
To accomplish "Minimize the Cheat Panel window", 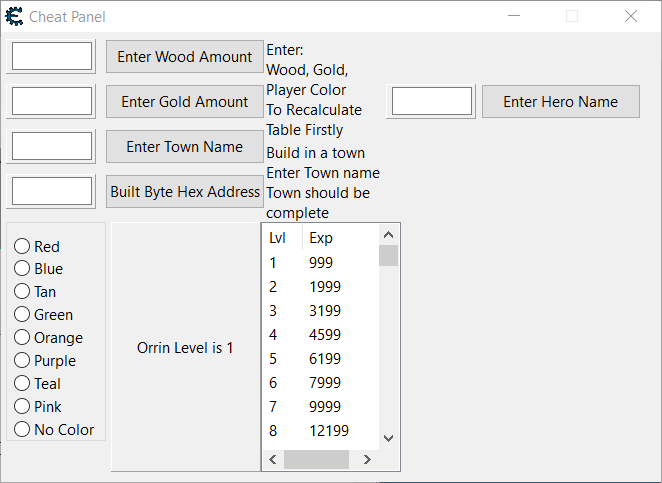I will 514,16.
